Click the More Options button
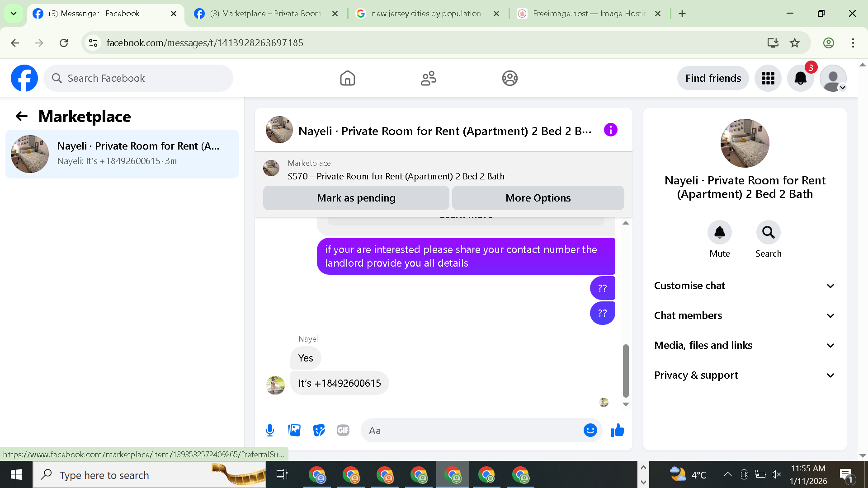 [538, 198]
